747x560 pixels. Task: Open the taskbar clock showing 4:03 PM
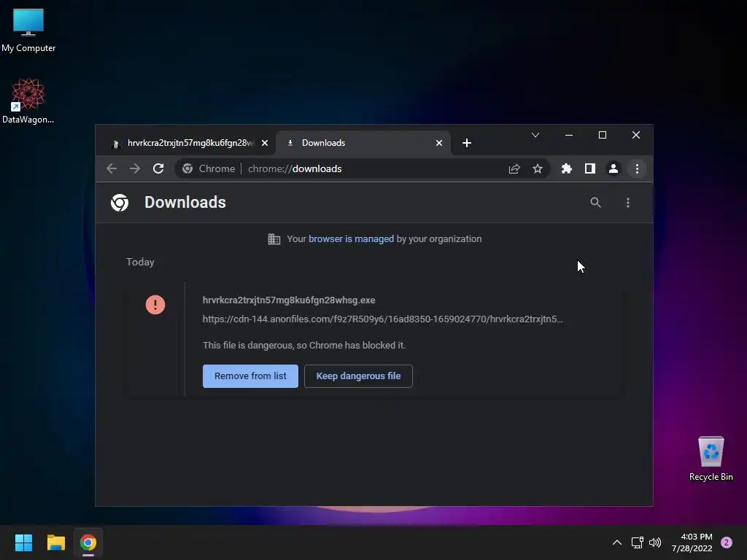[x=692, y=542]
